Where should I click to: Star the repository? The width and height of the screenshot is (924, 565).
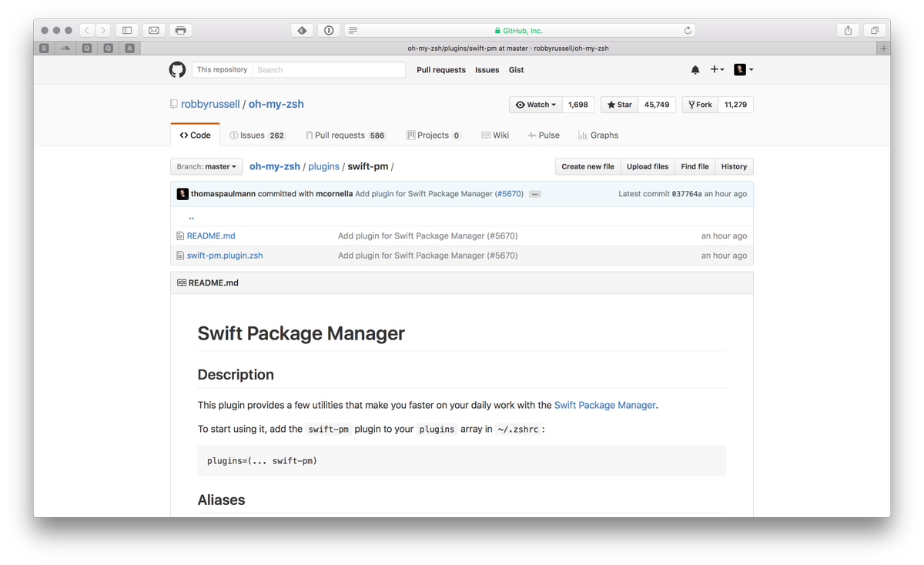pos(620,105)
